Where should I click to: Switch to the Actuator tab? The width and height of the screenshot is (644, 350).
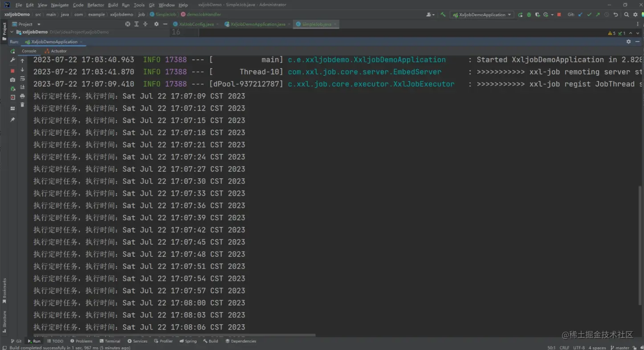pyautogui.click(x=56, y=51)
